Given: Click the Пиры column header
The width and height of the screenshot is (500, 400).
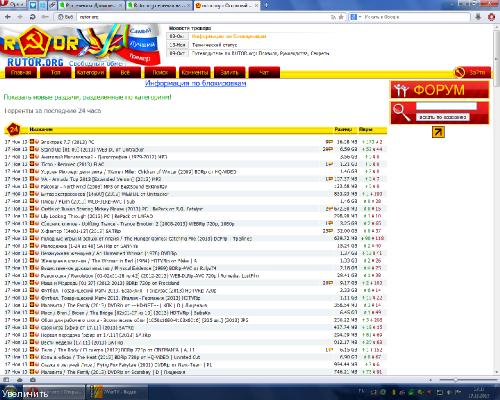Looking at the screenshot, I should point(365,129).
